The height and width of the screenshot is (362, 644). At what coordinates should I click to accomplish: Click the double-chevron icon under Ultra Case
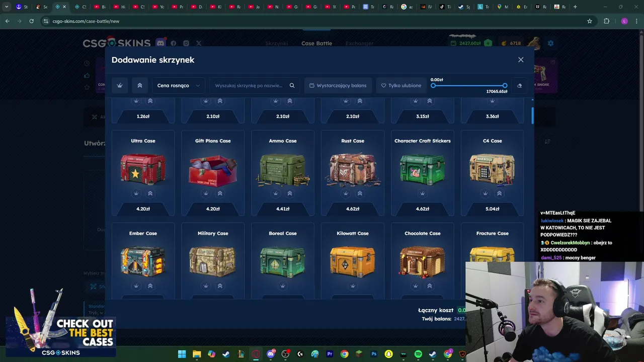pos(150,194)
